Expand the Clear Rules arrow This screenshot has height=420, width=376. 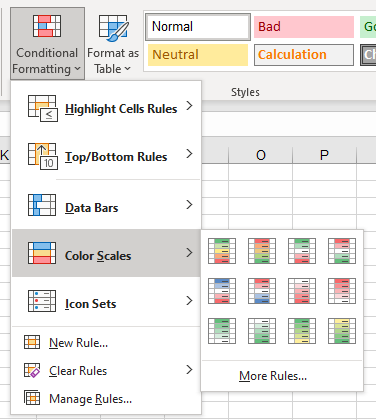pyautogui.click(x=189, y=369)
